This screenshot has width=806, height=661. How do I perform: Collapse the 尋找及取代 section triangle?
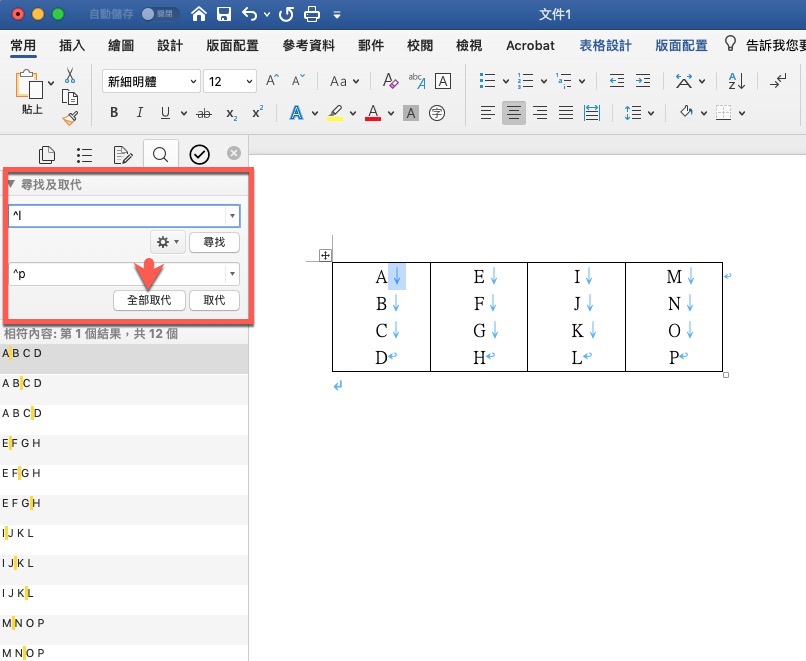pos(11,184)
